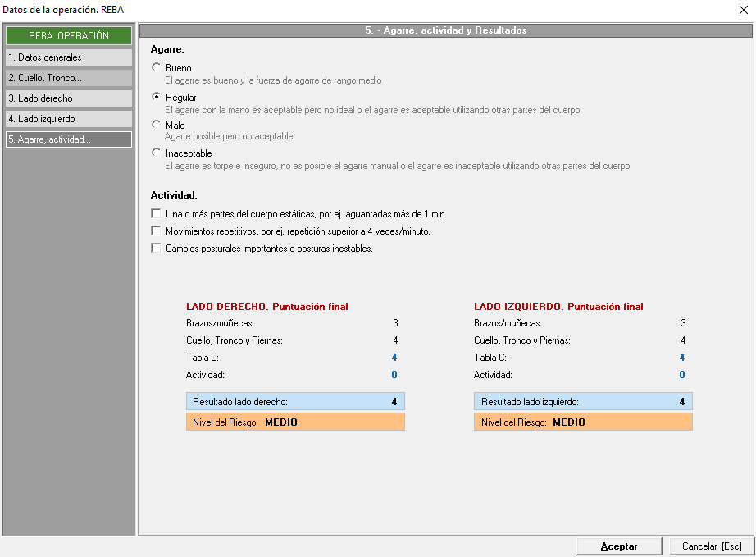The height and width of the screenshot is (557, 756).
Task: Check the Movimientos repetitivos option
Action: pos(157,231)
